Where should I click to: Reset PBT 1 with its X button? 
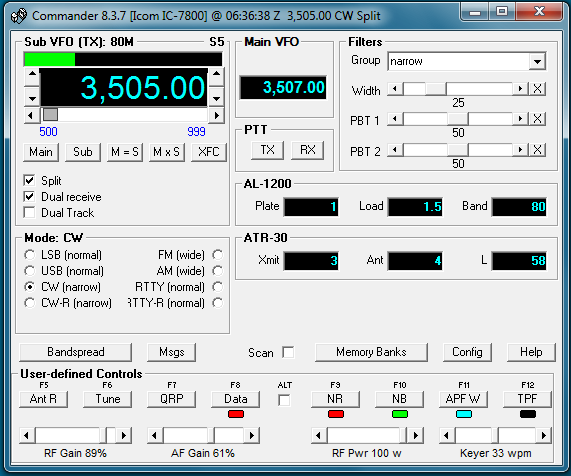tap(537, 119)
